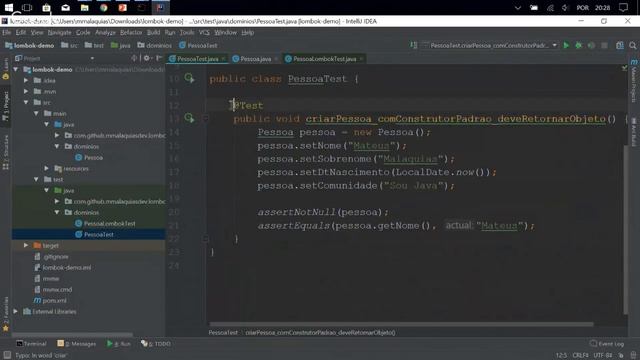Open the VCS menu
640x360 pixels.
[204, 32]
